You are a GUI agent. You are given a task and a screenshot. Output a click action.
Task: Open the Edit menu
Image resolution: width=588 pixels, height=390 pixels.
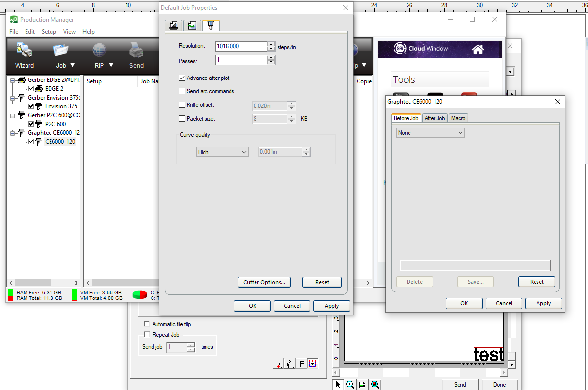(x=30, y=32)
